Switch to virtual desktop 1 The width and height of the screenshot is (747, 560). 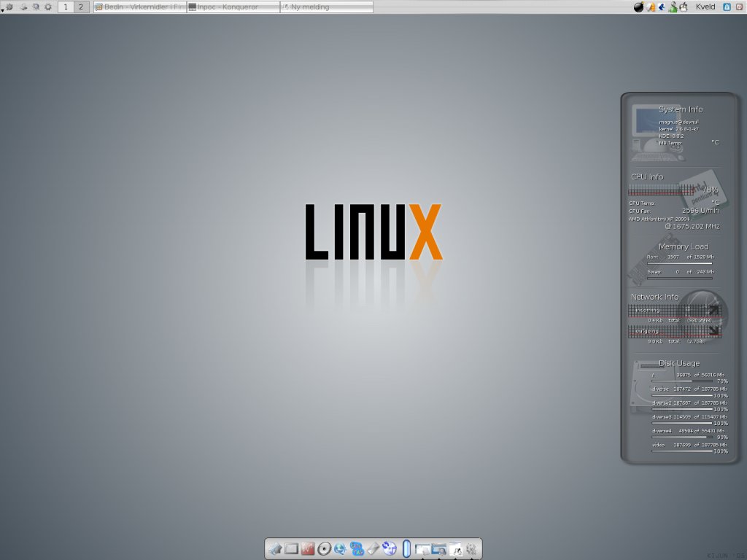point(66,7)
